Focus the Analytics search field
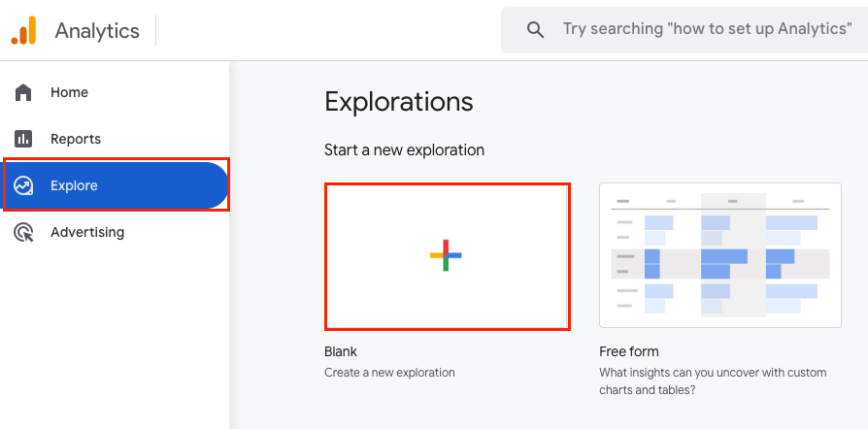The width and height of the screenshot is (868, 429). [707, 30]
